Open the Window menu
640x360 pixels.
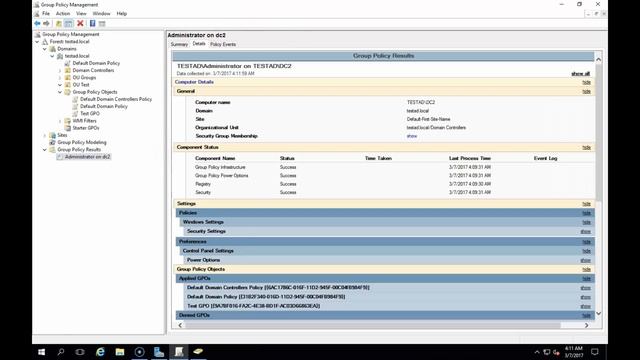click(x=101, y=13)
